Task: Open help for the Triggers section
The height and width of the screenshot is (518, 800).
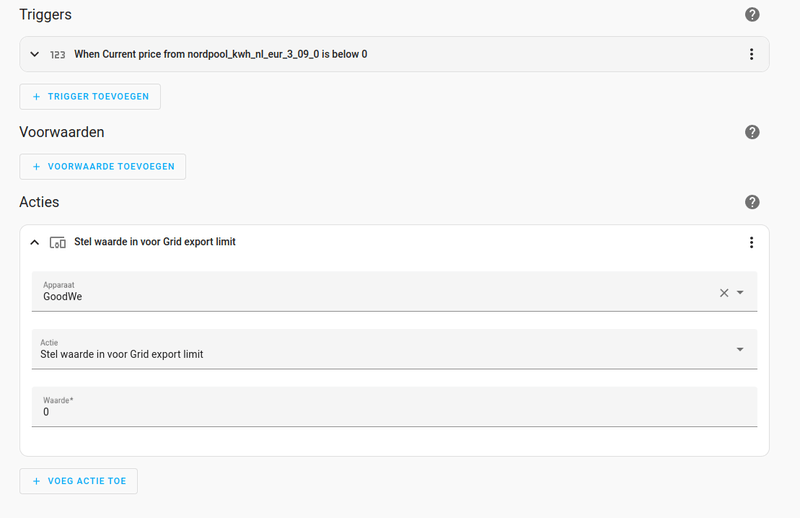Action: [752, 15]
